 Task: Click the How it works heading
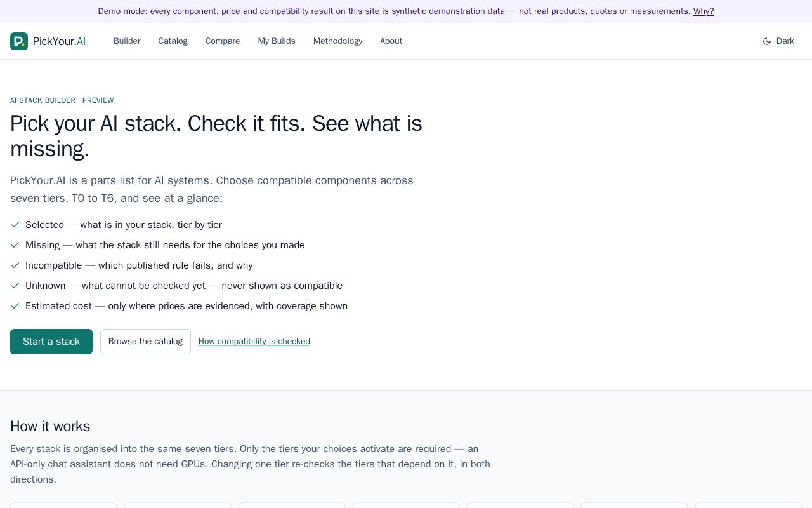50,426
